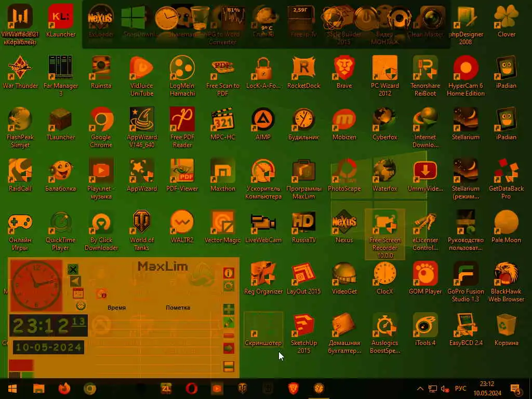Open HyperCam 6 Home Edition
The width and height of the screenshot is (532, 399).
pyautogui.click(x=465, y=76)
